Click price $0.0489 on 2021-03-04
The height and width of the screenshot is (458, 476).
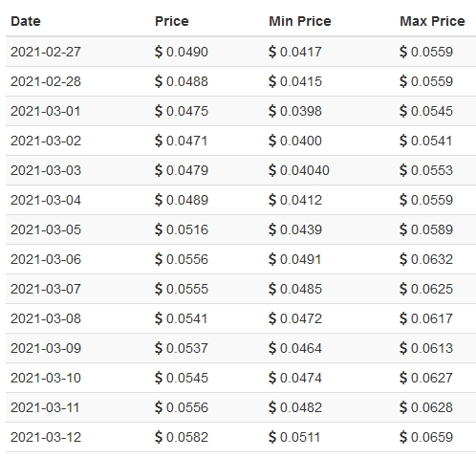182,200
